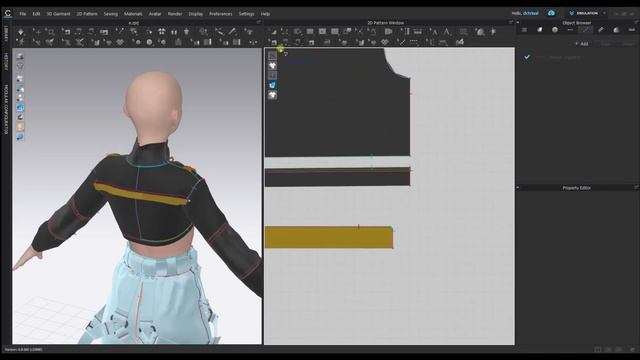Pop out the Property Editor corner icon
The width and height of the screenshot is (640, 360).
point(636,187)
